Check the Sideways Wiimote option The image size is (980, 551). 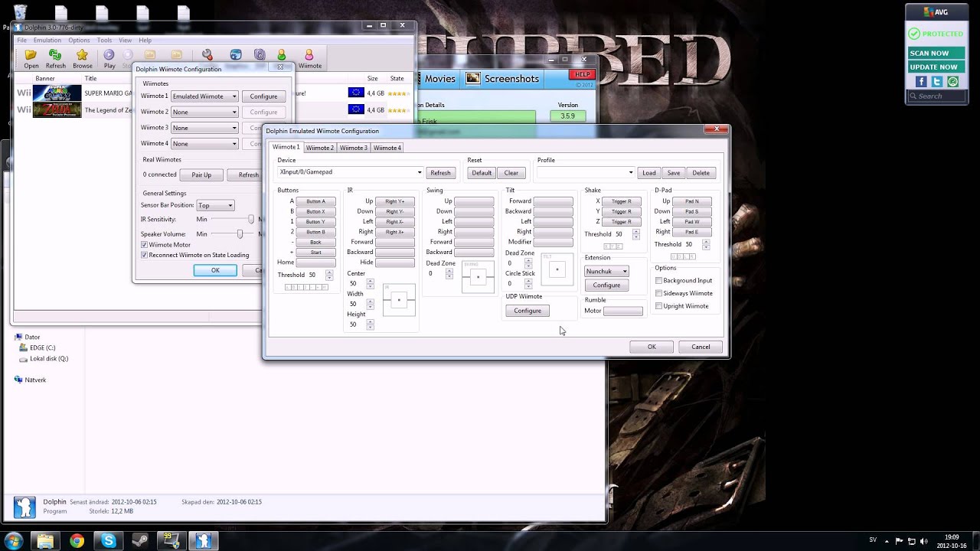pyautogui.click(x=658, y=294)
